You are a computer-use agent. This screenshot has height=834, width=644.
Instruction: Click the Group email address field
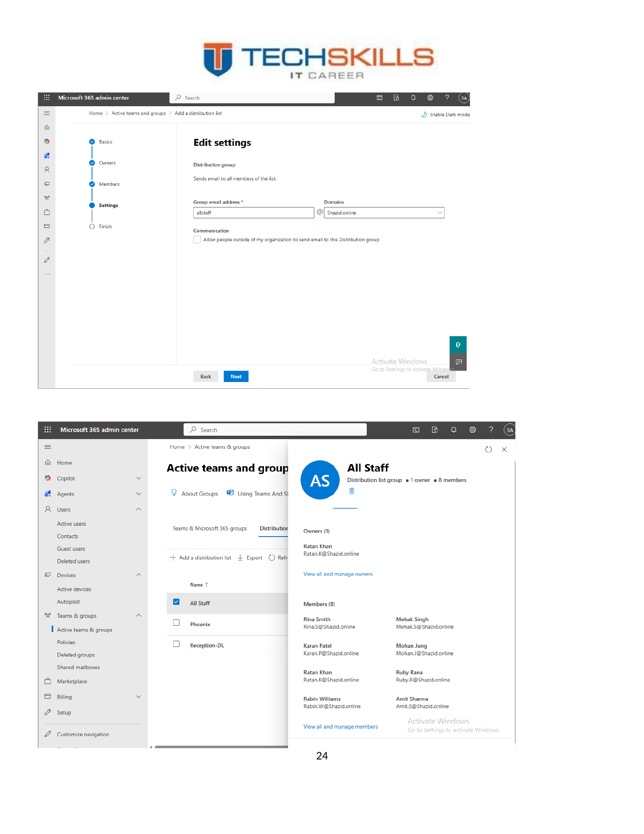(254, 213)
